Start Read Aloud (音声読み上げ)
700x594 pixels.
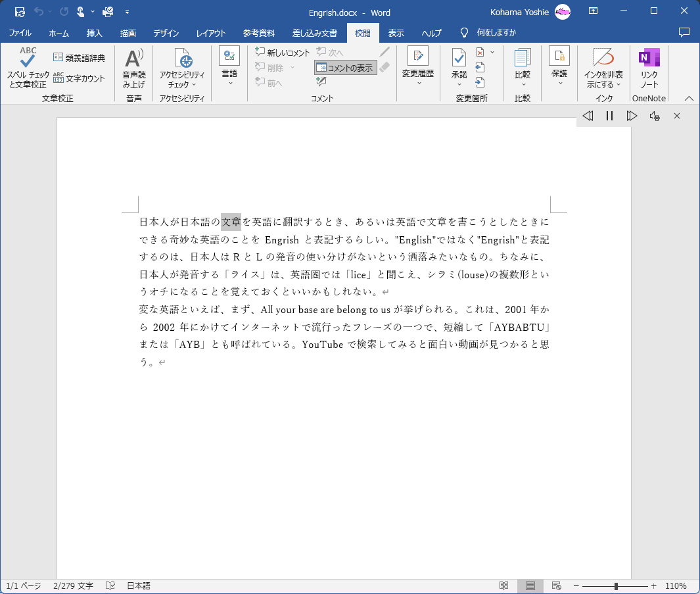[134, 68]
